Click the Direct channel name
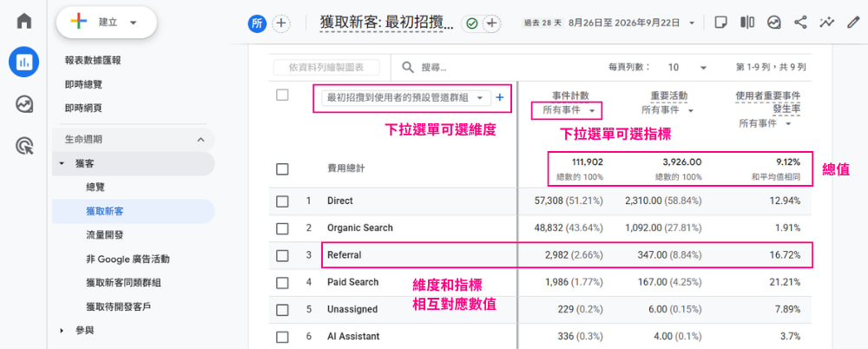Image resolution: width=868 pixels, height=349 pixels. 340,201
